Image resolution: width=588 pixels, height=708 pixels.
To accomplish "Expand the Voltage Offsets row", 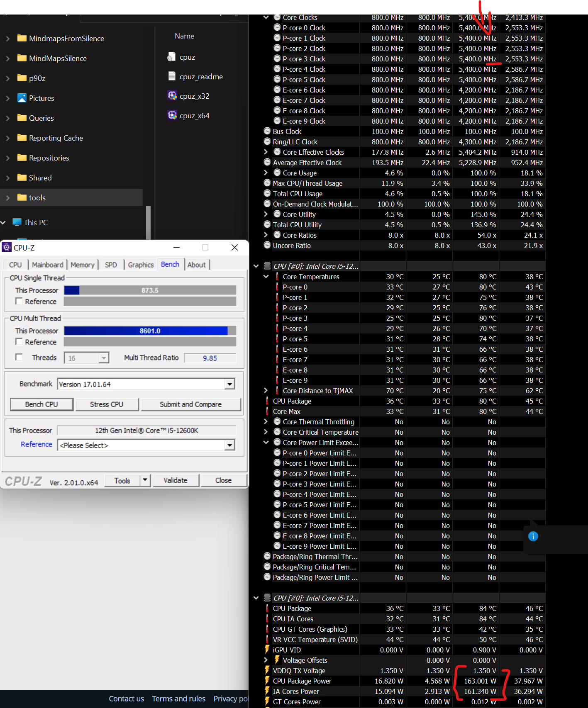I will click(266, 660).
